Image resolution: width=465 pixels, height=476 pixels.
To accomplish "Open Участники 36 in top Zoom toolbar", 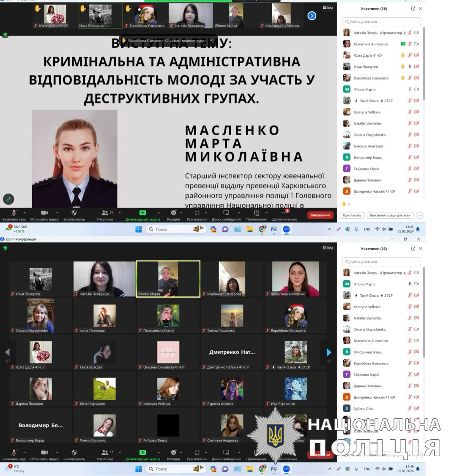I will 105,215.
